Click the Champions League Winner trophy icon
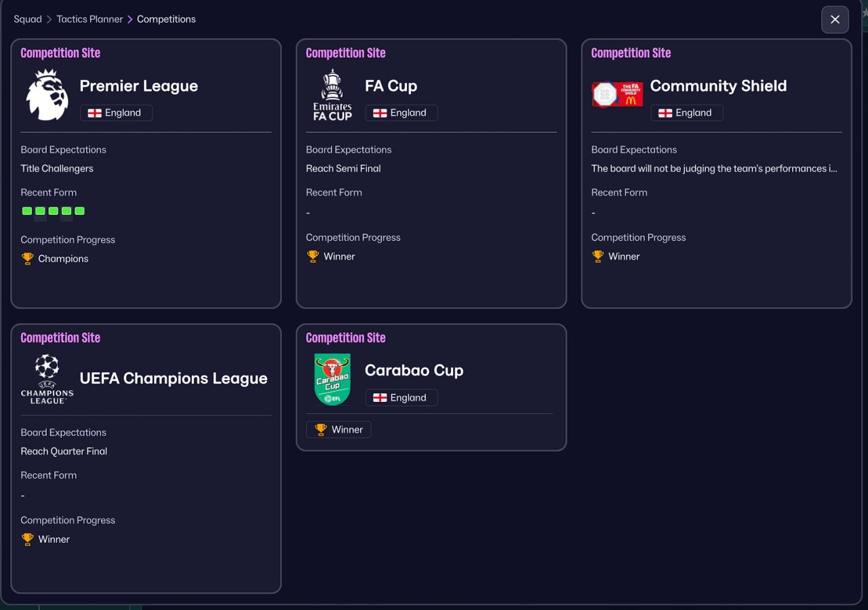Image resolution: width=868 pixels, height=610 pixels. coord(27,540)
